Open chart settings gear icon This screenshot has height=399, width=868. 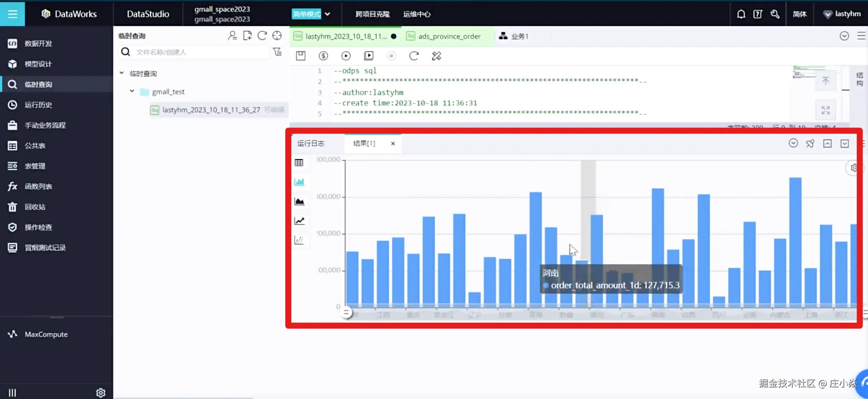(x=854, y=168)
